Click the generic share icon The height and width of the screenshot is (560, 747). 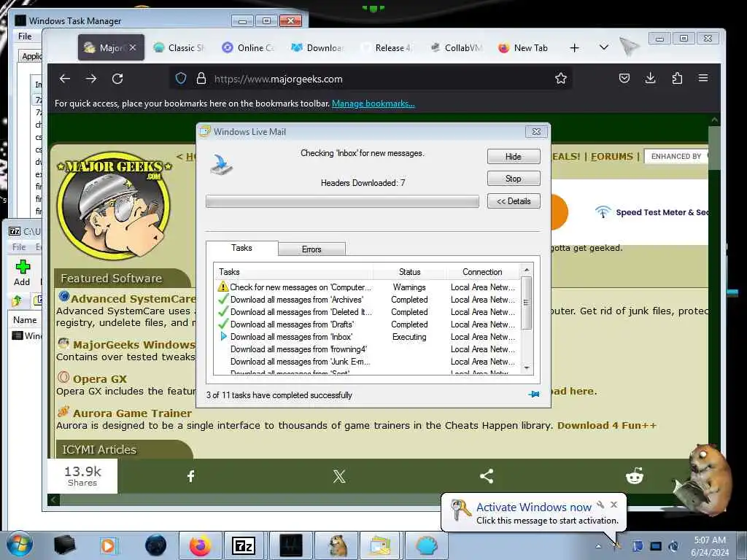click(x=487, y=476)
